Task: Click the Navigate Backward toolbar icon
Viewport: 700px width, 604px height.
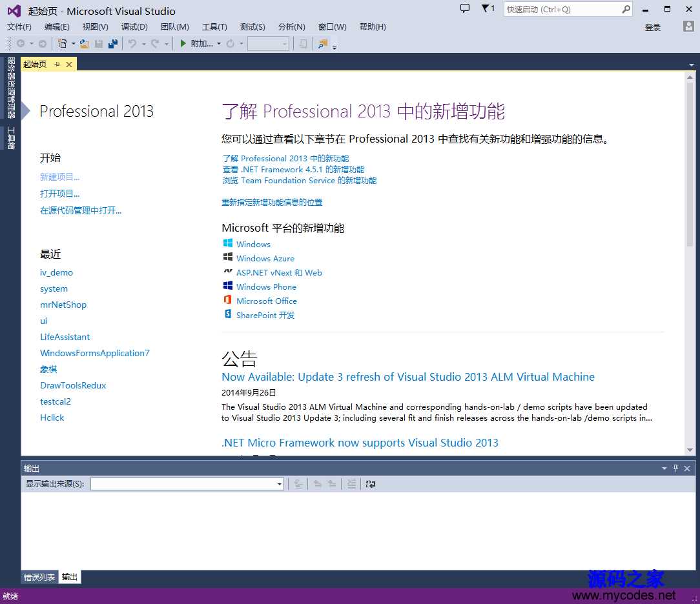Action: [21, 44]
